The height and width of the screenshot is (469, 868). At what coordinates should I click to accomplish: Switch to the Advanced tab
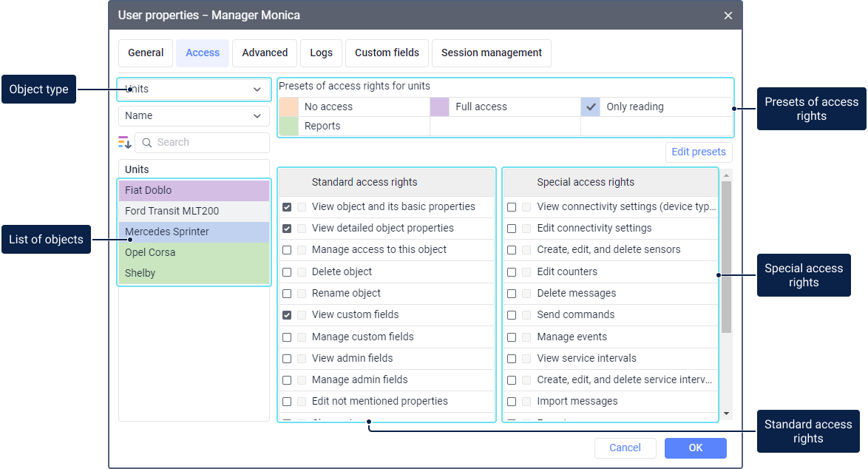pos(265,53)
